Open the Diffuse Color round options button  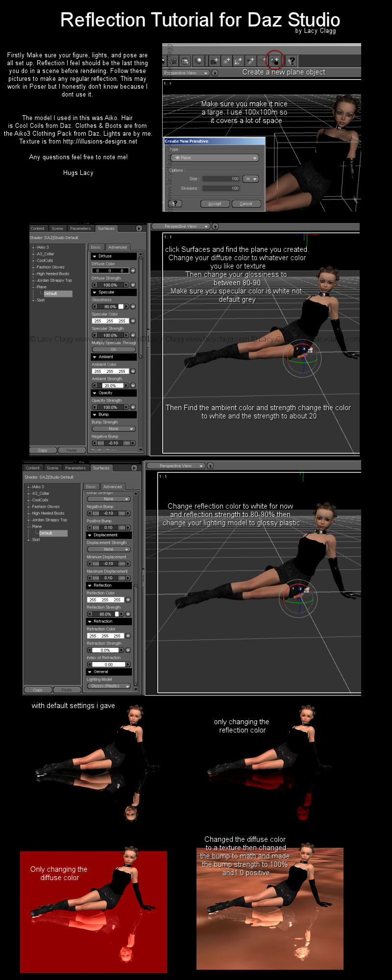133,270
